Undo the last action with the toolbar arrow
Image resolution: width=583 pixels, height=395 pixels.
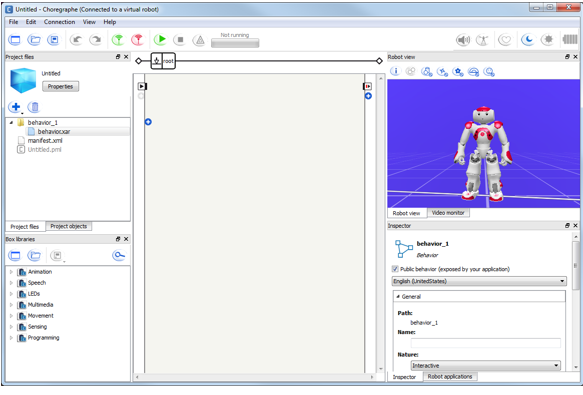click(77, 40)
